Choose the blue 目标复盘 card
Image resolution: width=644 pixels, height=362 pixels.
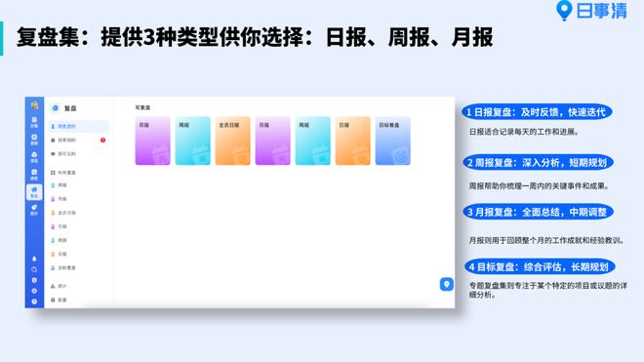[x=392, y=141]
